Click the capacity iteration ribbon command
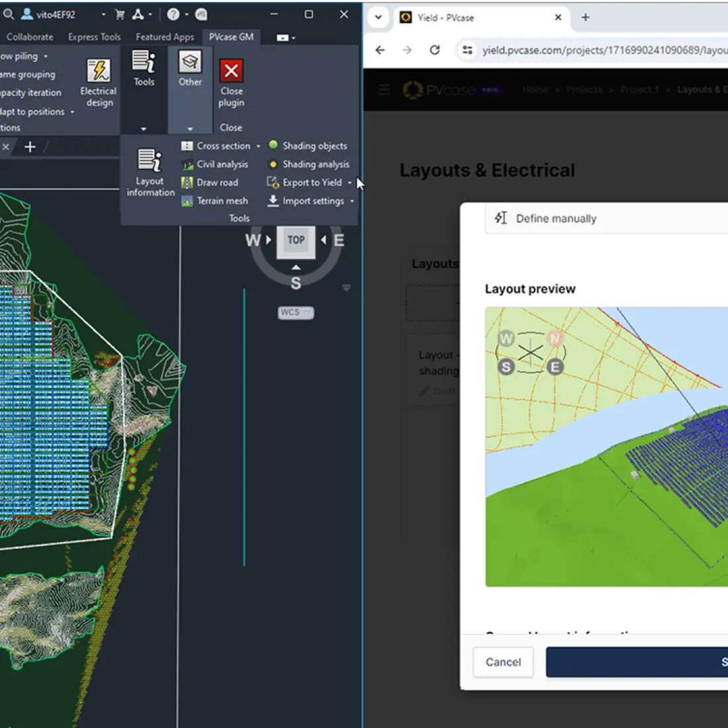This screenshot has height=728, width=728. pos(30,93)
